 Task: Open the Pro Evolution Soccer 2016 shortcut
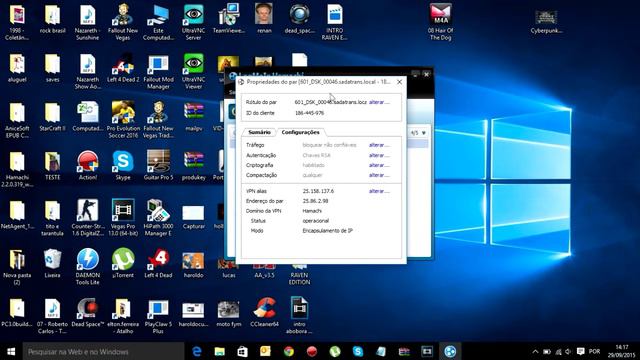click(123, 120)
